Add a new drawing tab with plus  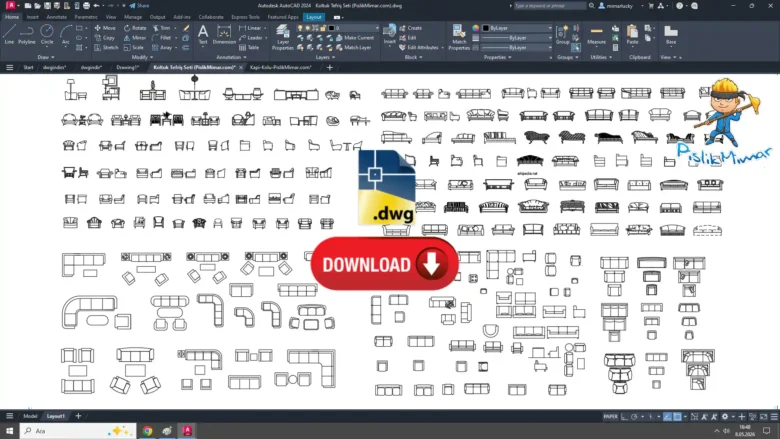coord(329,67)
